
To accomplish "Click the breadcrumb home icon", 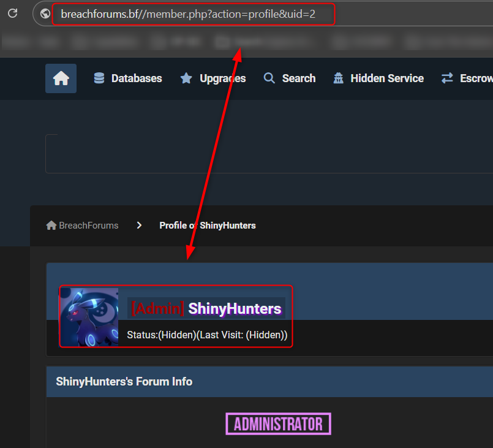I will tap(51, 226).
